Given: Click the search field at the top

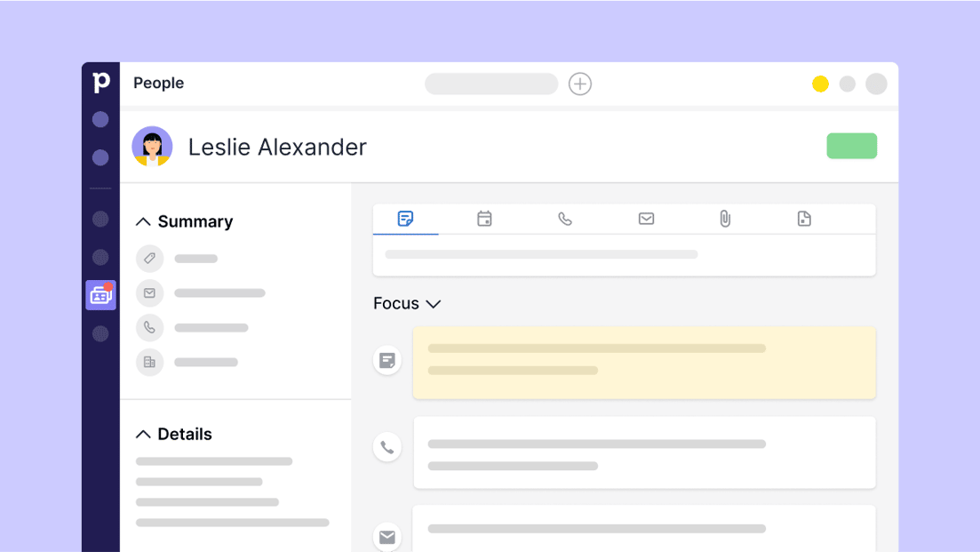Looking at the screenshot, I should [x=491, y=84].
